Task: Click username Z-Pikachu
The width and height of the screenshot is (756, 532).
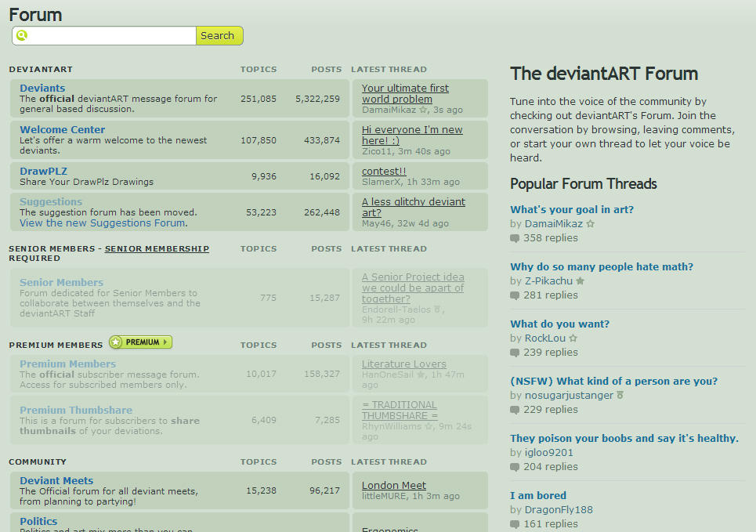Action: [548, 280]
